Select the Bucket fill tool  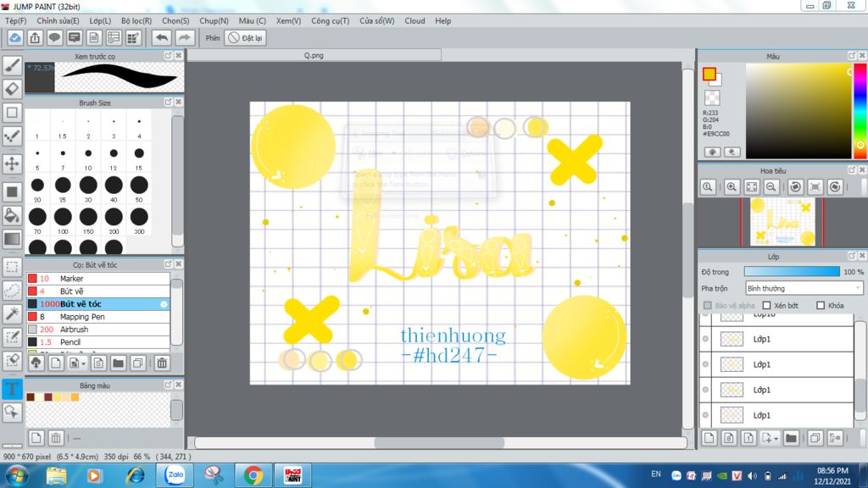(x=12, y=215)
